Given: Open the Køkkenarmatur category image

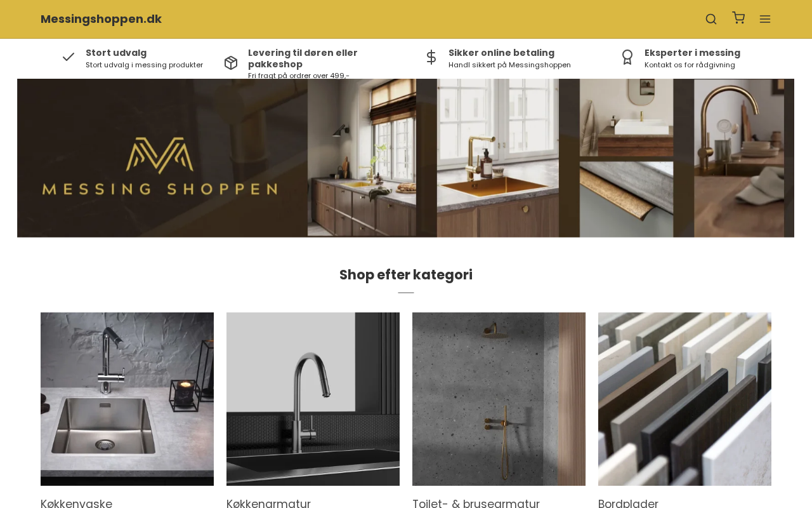Looking at the screenshot, I should click(x=313, y=399).
